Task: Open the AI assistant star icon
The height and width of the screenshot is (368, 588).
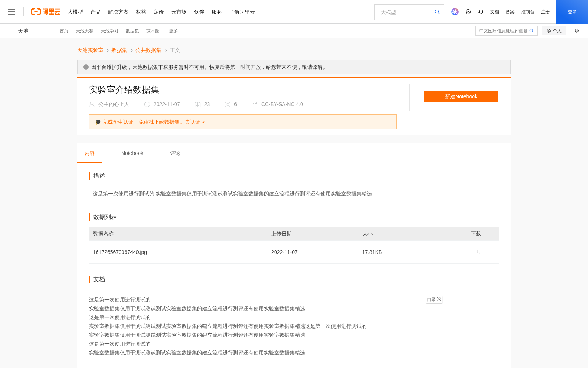Action: (455, 12)
